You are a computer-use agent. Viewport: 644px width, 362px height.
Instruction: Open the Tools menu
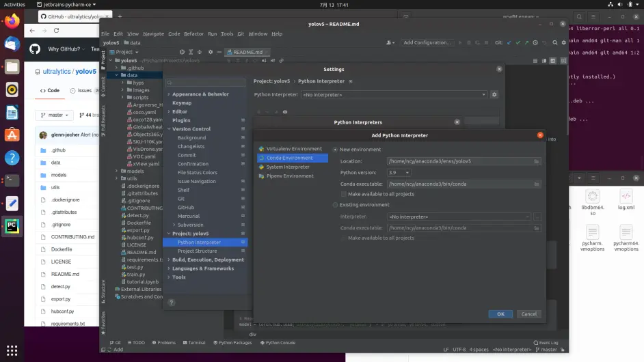point(227,34)
